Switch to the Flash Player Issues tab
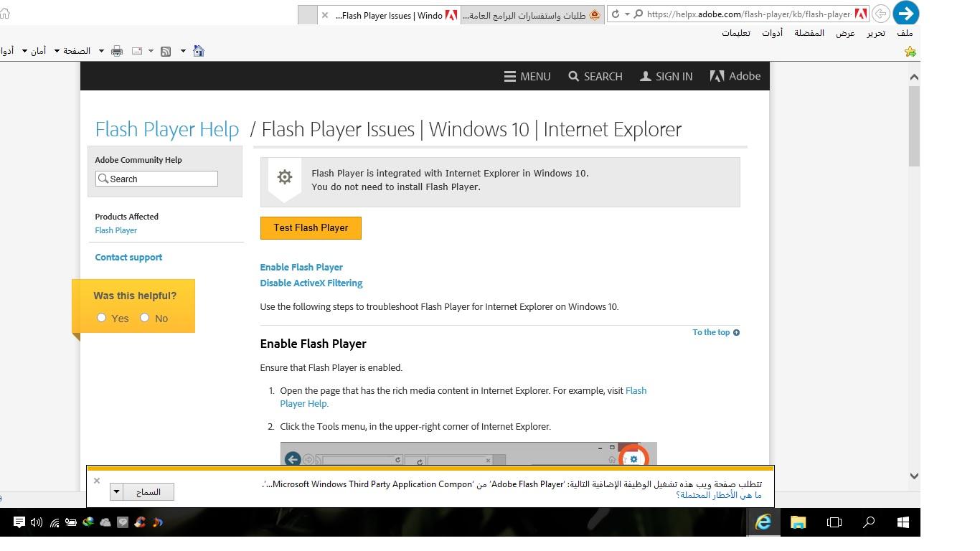The image size is (980, 551). coord(389,15)
